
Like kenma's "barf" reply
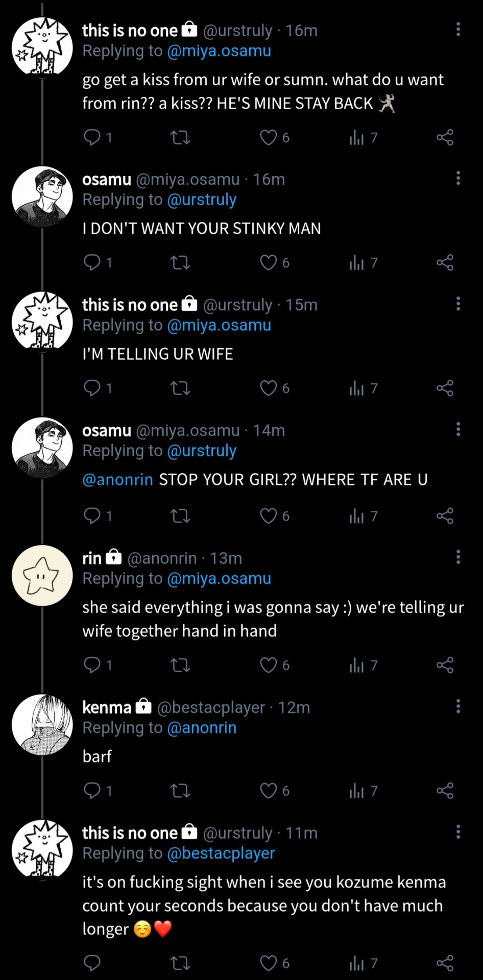269,791
